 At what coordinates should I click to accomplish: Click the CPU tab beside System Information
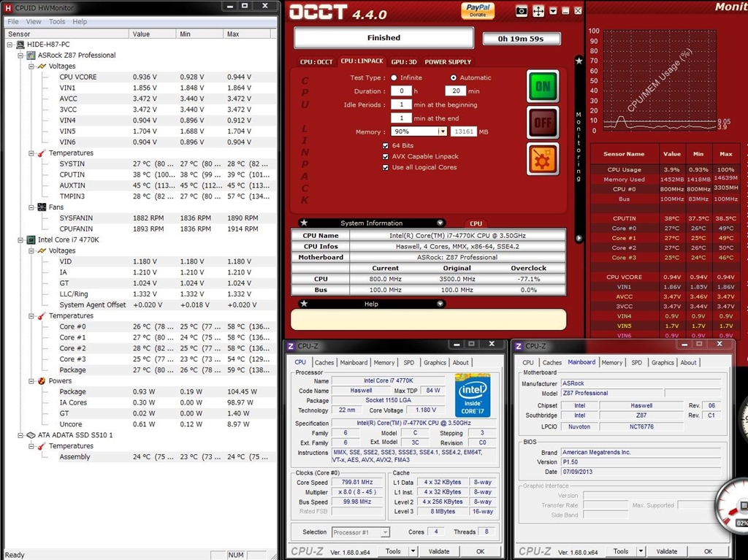point(476,223)
